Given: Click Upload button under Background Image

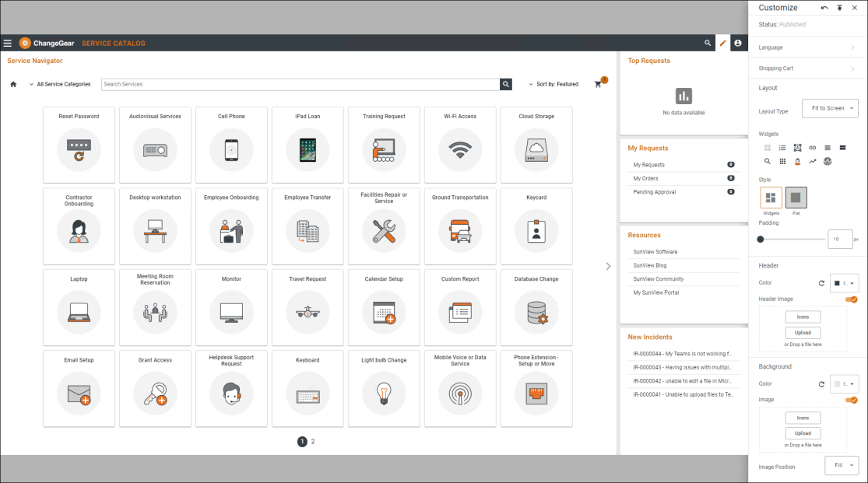Looking at the screenshot, I should [x=803, y=433].
